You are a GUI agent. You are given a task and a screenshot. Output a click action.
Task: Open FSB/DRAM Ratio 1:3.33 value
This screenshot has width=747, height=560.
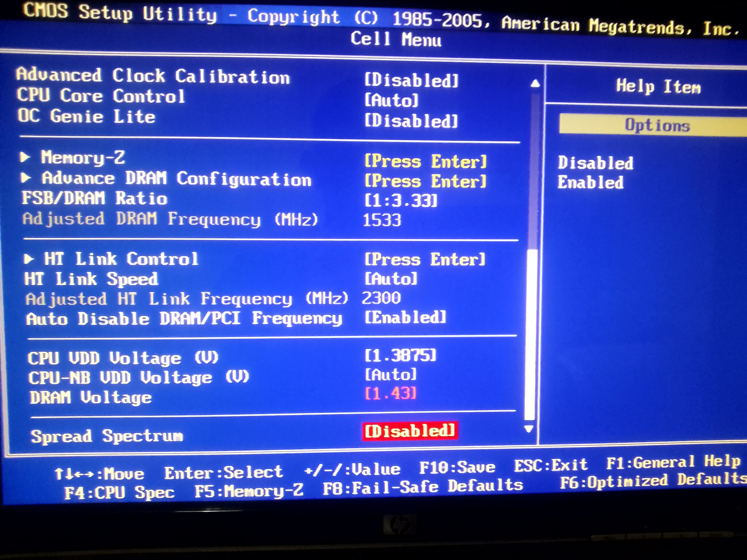(401, 200)
